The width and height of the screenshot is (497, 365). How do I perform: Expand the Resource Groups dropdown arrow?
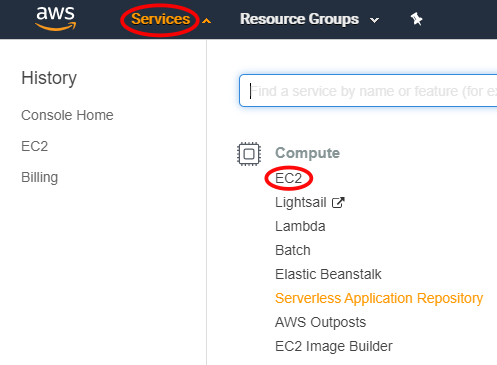click(375, 21)
